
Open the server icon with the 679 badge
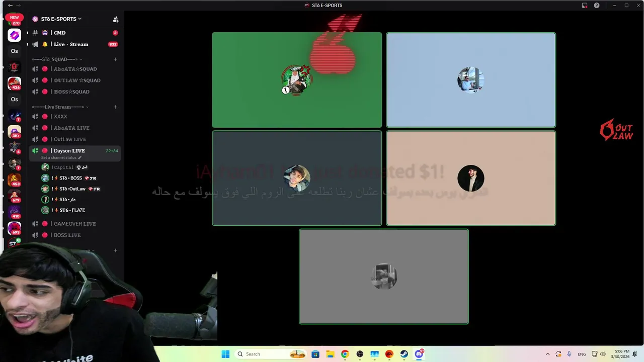(x=14, y=196)
